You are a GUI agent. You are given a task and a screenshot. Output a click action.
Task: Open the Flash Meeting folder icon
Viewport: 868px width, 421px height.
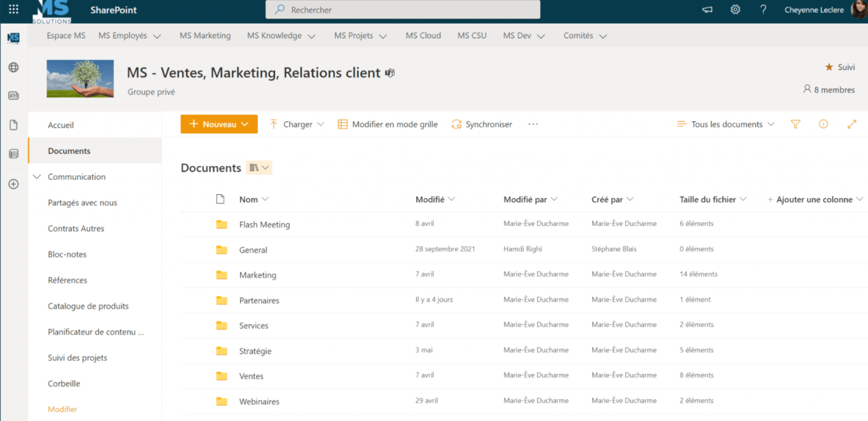click(221, 224)
